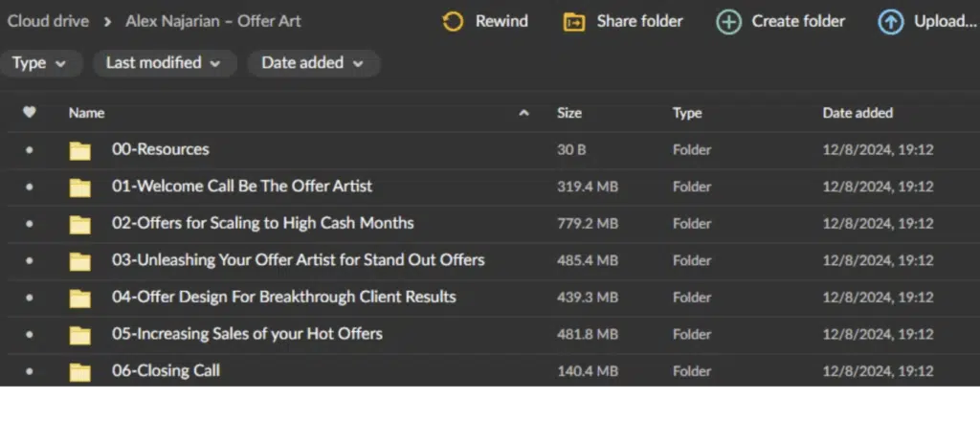980x421 pixels.
Task: Click Alex Najarian – Offer Art breadcrumb
Action: pos(213,21)
